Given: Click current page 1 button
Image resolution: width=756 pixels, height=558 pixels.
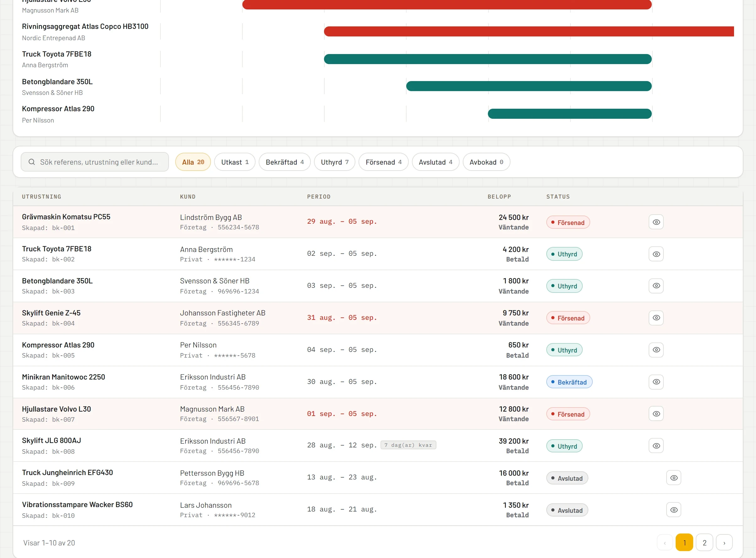Looking at the screenshot, I should point(684,543).
